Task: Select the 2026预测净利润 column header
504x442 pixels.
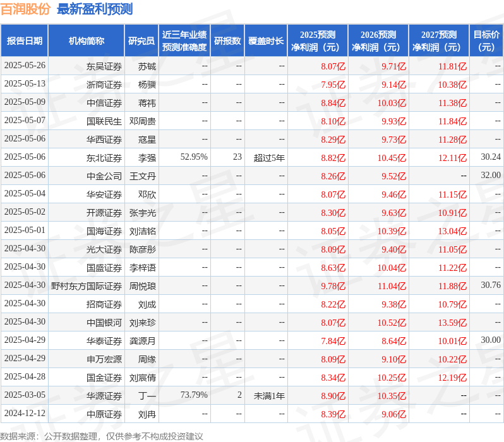Action: click(x=378, y=41)
